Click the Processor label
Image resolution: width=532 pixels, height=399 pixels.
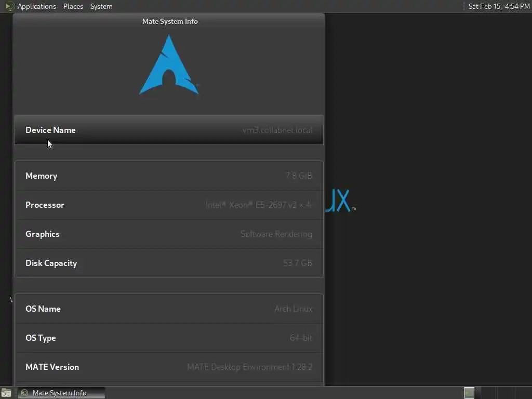pos(45,205)
